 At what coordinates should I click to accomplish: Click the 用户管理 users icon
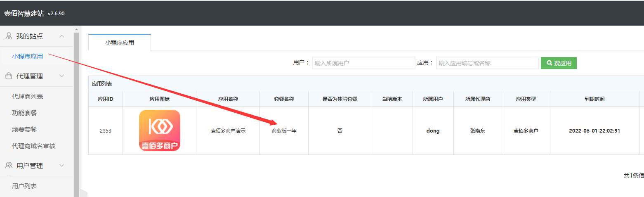point(9,166)
